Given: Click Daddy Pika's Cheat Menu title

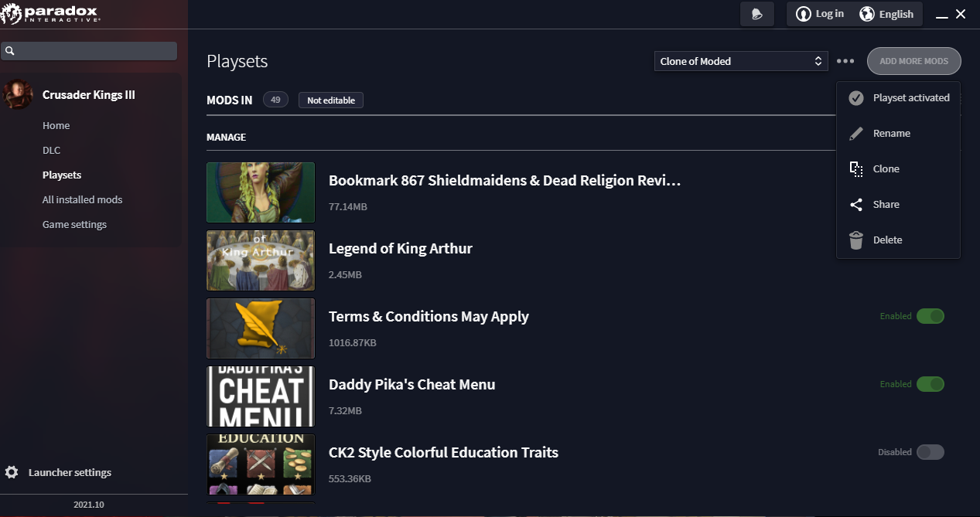Looking at the screenshot, I should tap(411, 384).
